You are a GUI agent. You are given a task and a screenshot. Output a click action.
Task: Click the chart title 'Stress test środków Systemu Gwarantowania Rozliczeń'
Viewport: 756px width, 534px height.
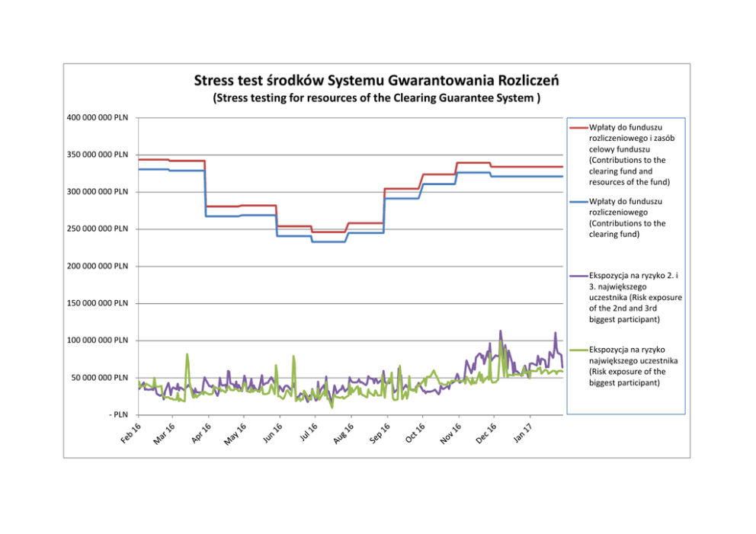(377, 81)
